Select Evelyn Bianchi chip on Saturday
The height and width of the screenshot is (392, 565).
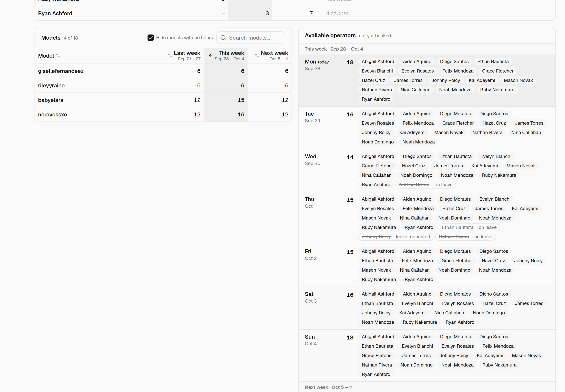pyautogui.click(x=417, y=303)
